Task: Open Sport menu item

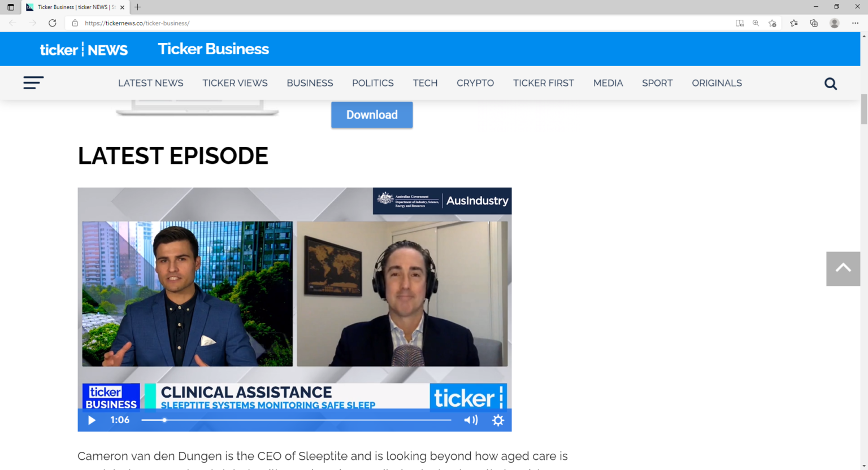Action: point(657,83)
